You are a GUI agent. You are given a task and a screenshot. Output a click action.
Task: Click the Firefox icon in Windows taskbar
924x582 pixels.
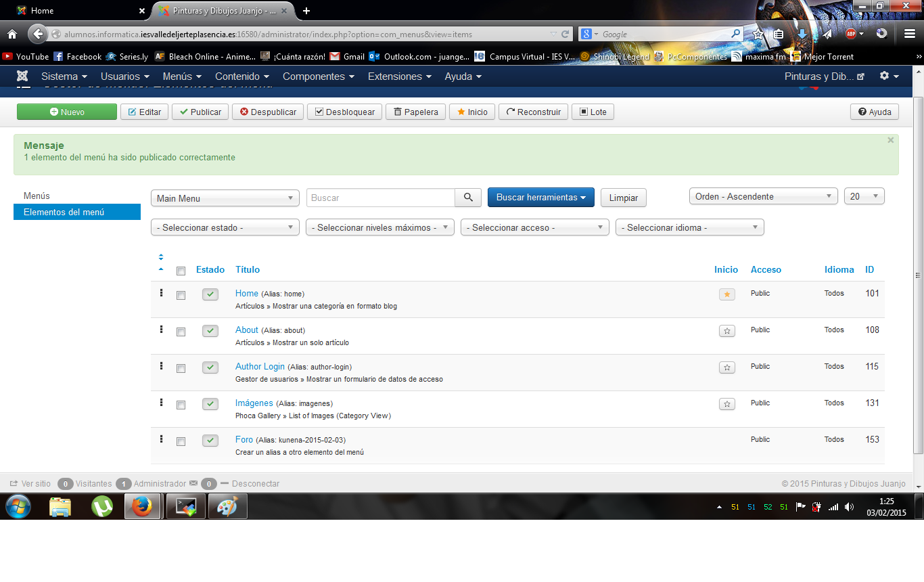(x=142, y=506)
